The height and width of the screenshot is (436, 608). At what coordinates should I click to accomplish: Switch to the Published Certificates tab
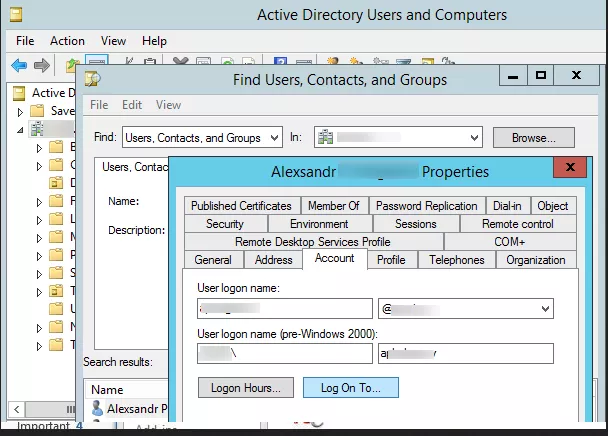point(241,206)
